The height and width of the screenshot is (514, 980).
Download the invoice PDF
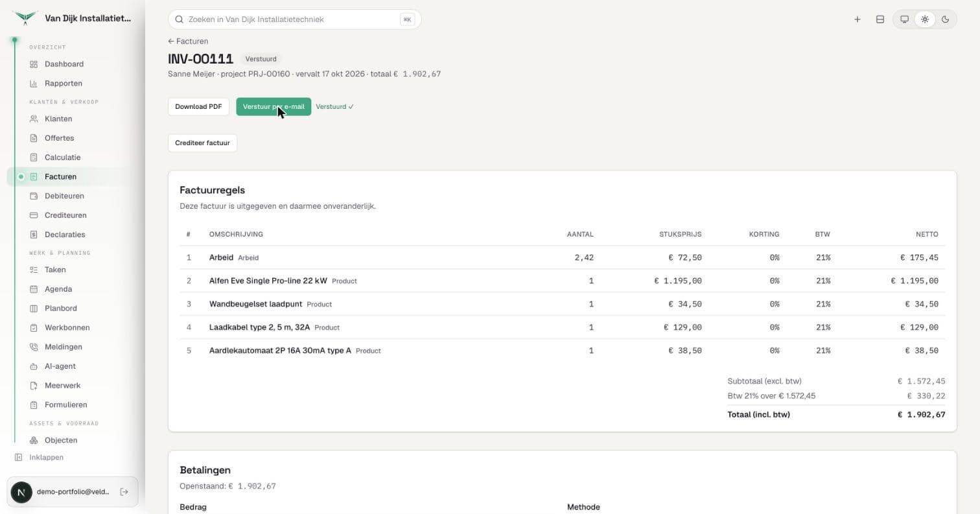click(x=198, y=107)
